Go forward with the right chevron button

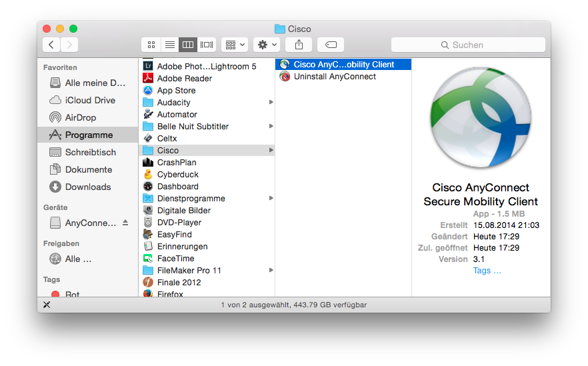click(x=69, y=45)
